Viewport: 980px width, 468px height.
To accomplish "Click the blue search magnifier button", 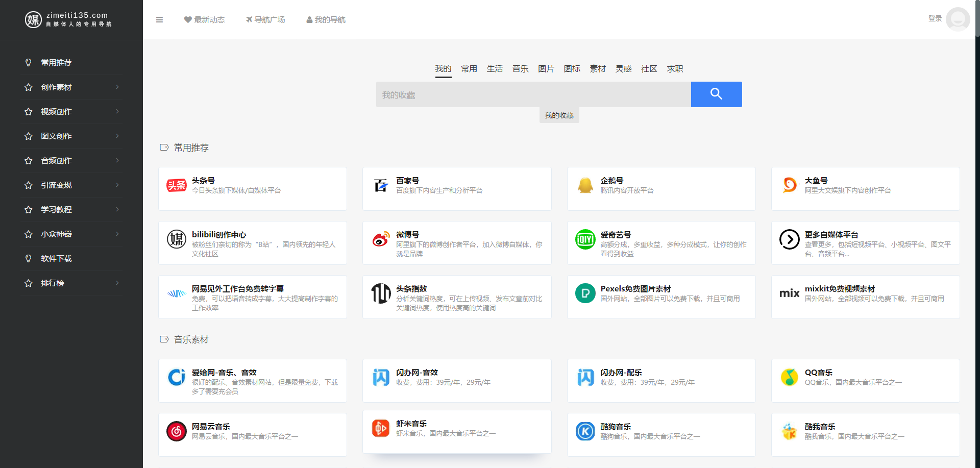I will 716,94.
